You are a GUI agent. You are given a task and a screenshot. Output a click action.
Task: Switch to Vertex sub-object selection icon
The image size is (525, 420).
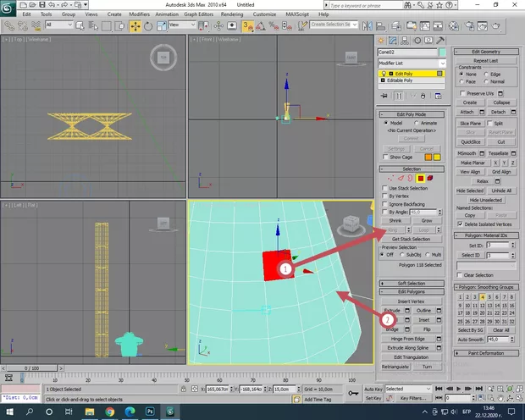point(391,178)
